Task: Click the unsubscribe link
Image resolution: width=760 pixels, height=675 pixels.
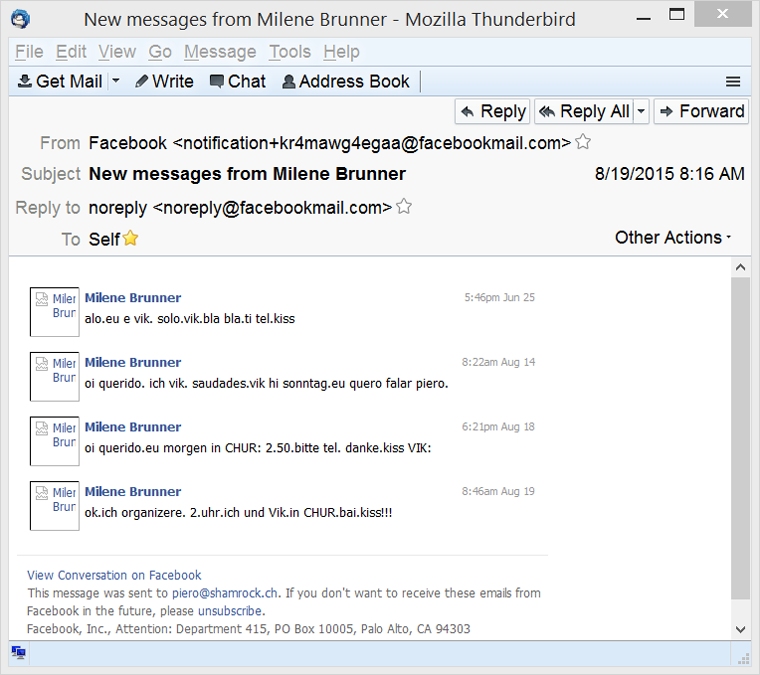Action: (x=230, y=611)
